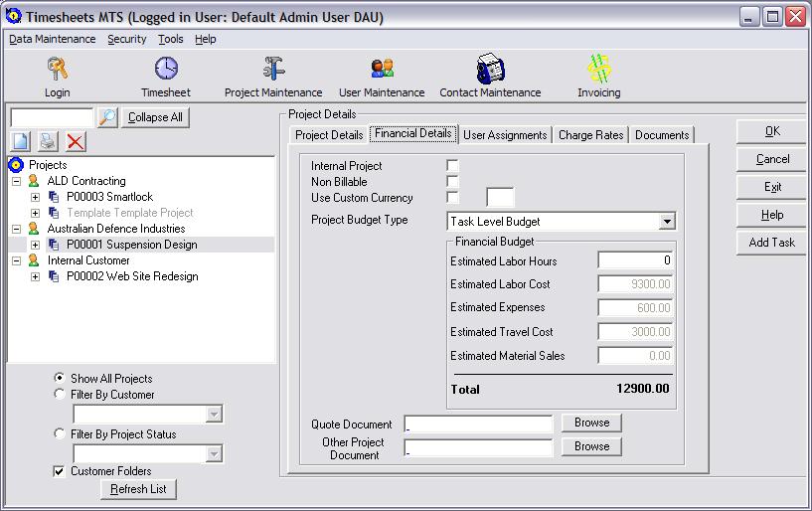Click the Help side button
This screenshot has width=812, height=511.
pyautogui.click(x=772, y=215)
